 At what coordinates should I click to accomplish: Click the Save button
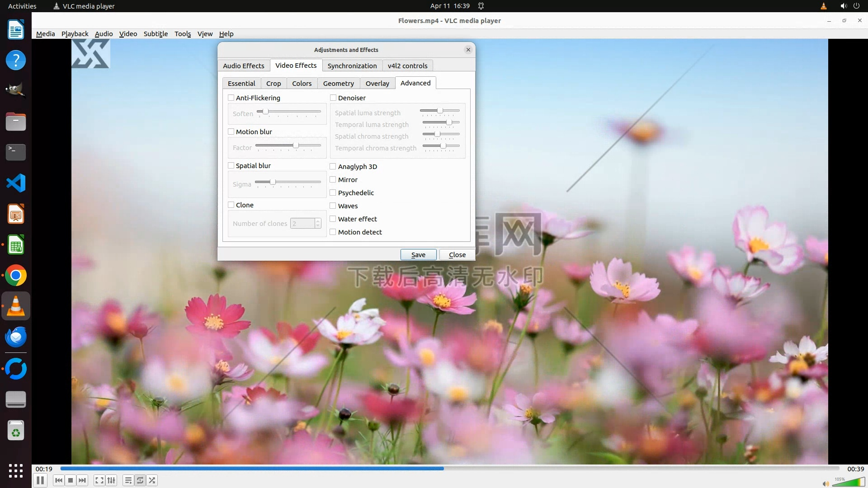click(418, 255)
